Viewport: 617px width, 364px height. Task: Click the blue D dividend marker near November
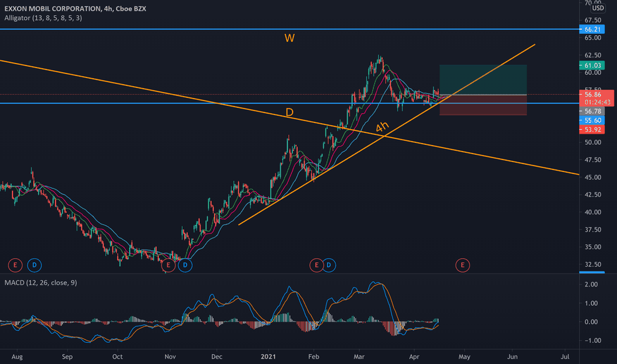[x=185, y=265]
